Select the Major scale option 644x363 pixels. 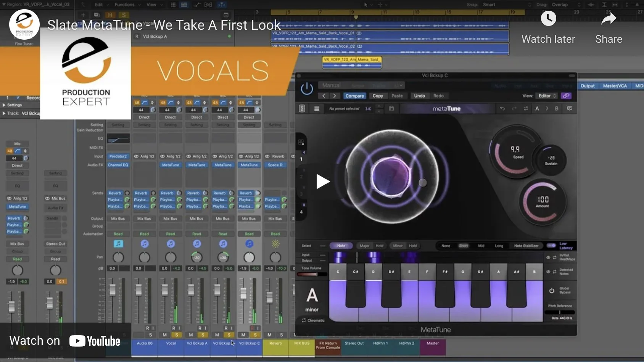[365, 246]
